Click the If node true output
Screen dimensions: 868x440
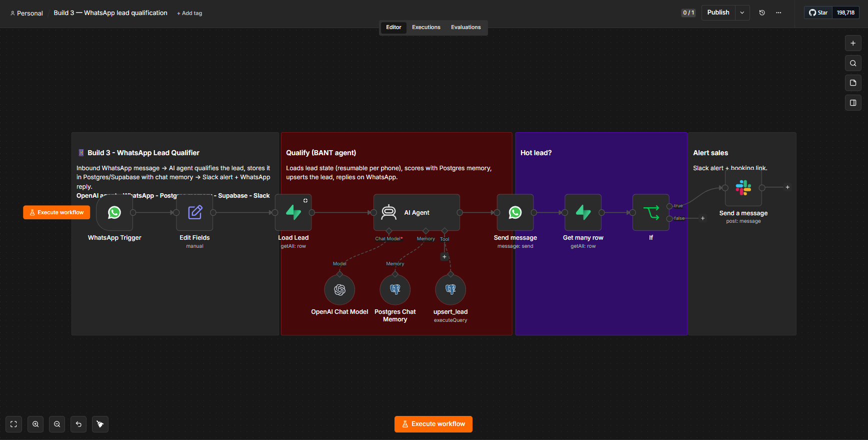coord(669,206)
